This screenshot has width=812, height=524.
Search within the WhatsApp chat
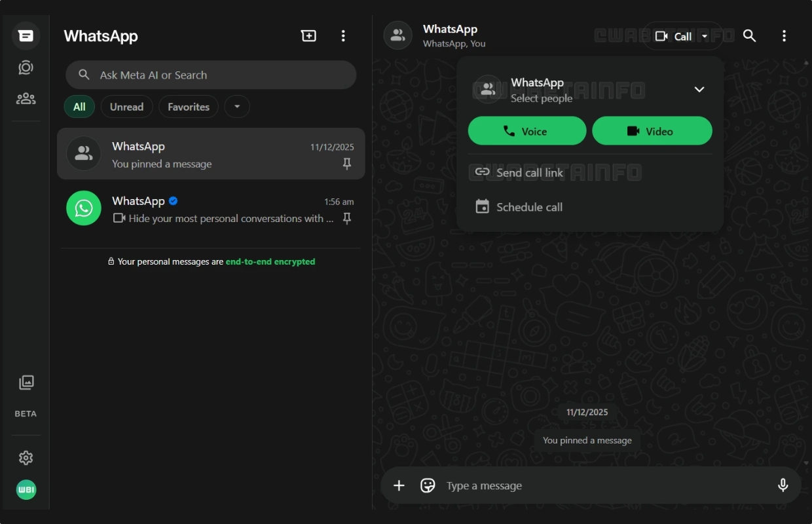[x=750, y=36]
